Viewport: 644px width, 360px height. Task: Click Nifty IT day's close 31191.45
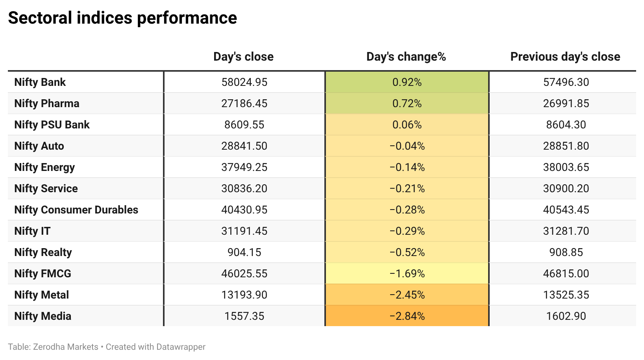[x=244, y=231]
